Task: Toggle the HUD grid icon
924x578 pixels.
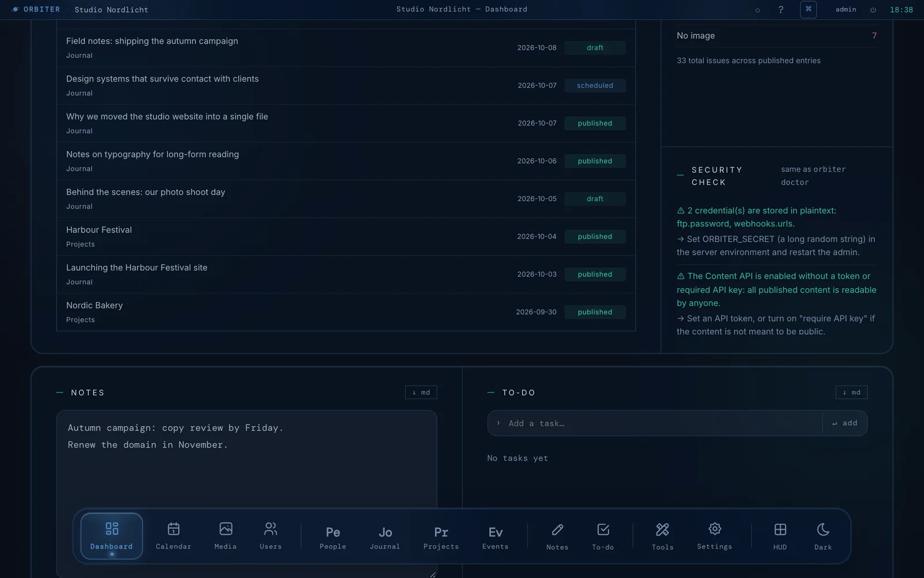Action: coord(780,536)
